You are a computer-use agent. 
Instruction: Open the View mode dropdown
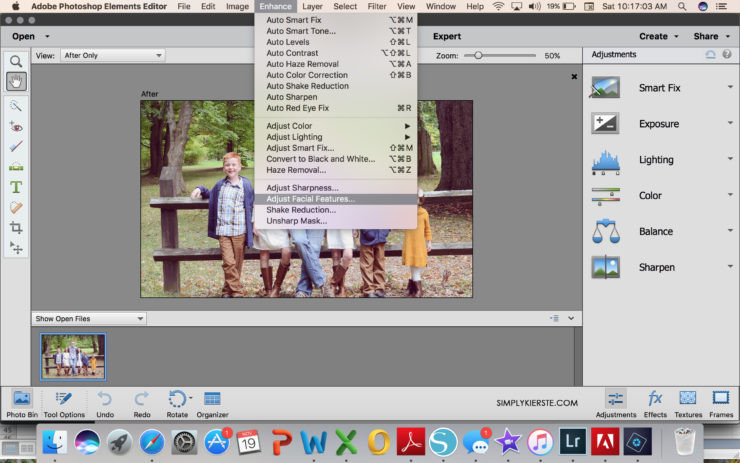[x=112, y=55]
